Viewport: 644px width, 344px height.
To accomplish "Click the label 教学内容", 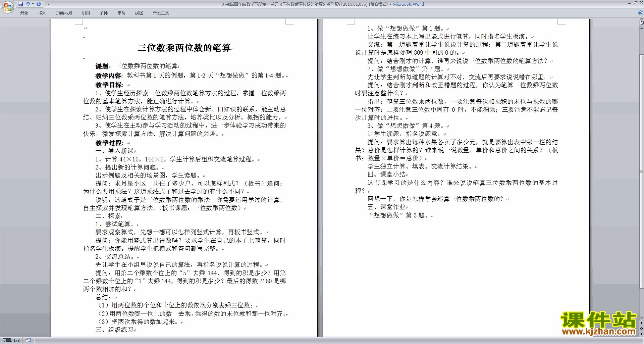I will click(x=109, y=76).
